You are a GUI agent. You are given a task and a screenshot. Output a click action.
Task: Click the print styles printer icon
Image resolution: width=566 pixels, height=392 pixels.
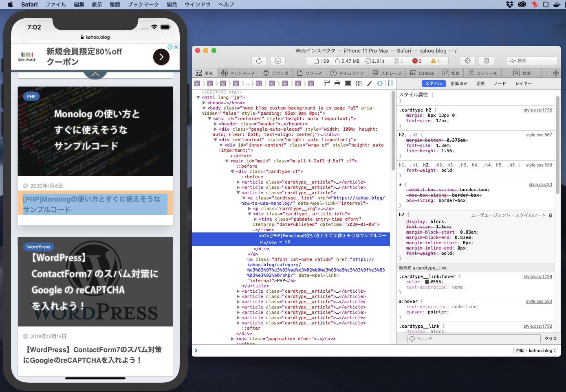click(x=337, y=83)
